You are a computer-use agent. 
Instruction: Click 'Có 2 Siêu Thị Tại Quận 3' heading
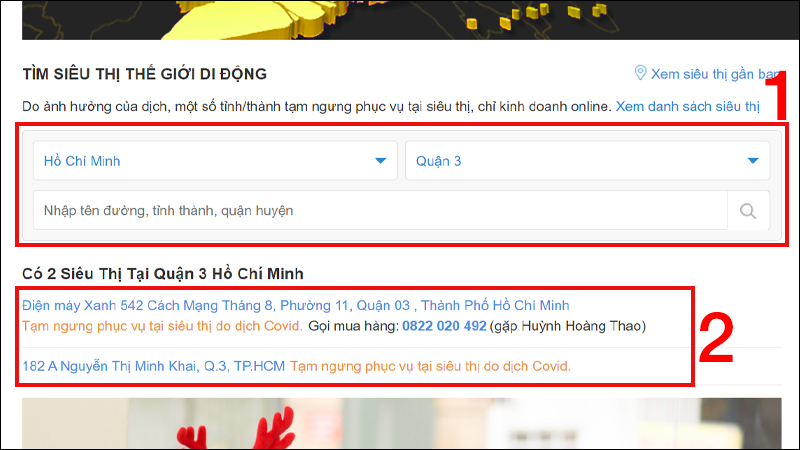tap(163, 274)
